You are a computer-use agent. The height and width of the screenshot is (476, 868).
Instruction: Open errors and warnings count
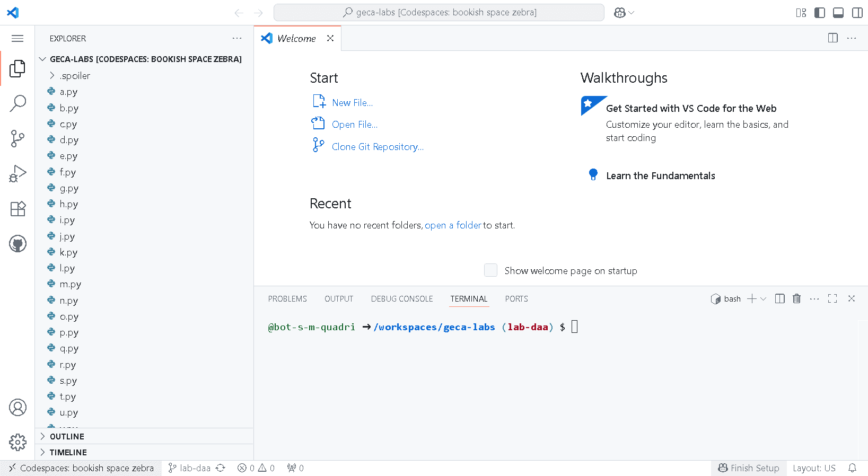point(256,468)
